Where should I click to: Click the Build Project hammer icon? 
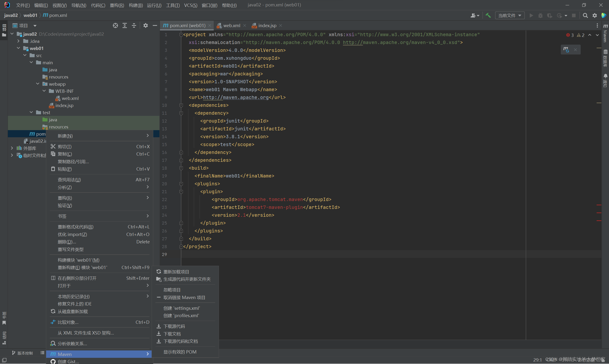(488, 15)
